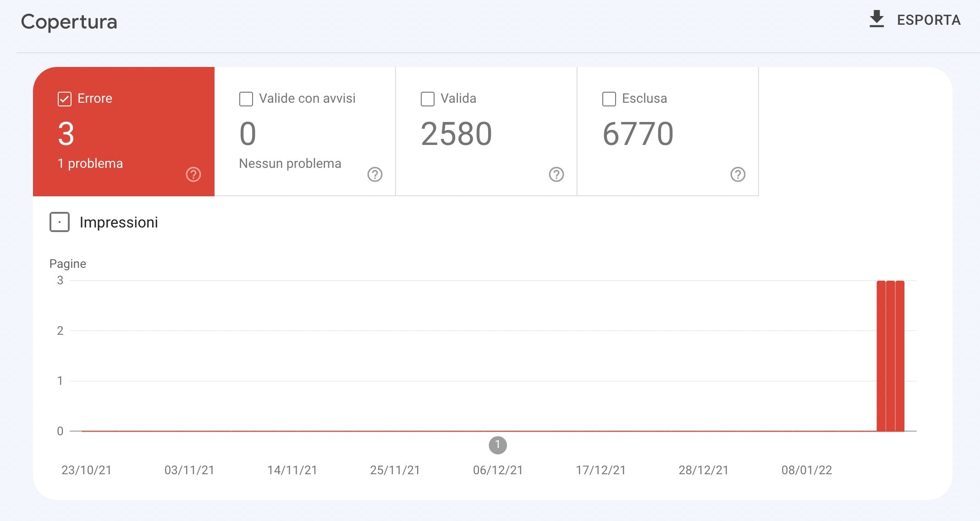Click the 03/11/21 date label
The width and height of the screenshot is (980, 521).
pyautogui.click(x=189, y=470)
